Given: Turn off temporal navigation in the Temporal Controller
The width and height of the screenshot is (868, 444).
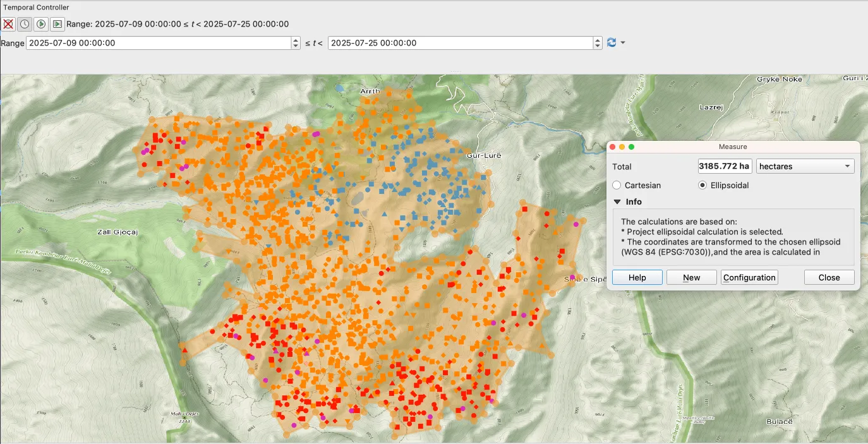Looking at the screenshot, I should click(8, 23).
